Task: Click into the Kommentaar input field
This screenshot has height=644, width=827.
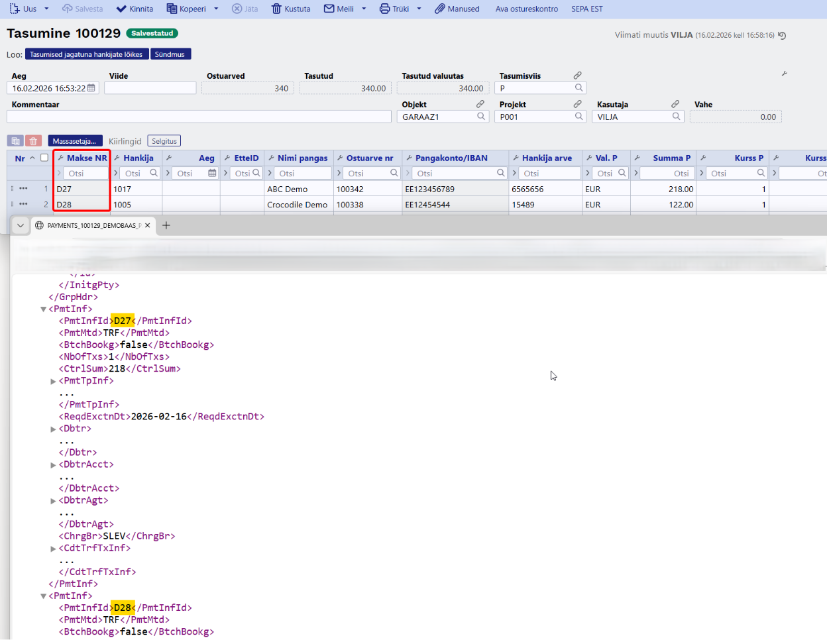Action: point(199,117)
